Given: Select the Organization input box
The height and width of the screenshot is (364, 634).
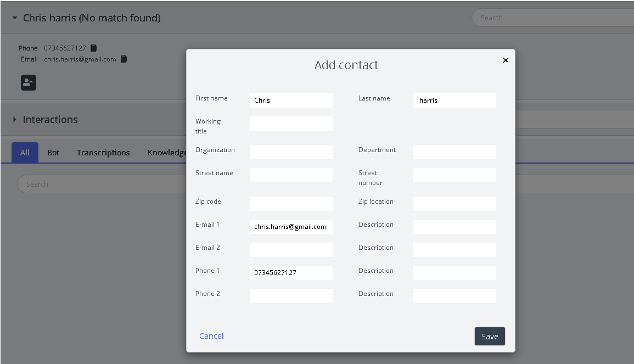Looking at the screenshot, I should coord(291,152).
